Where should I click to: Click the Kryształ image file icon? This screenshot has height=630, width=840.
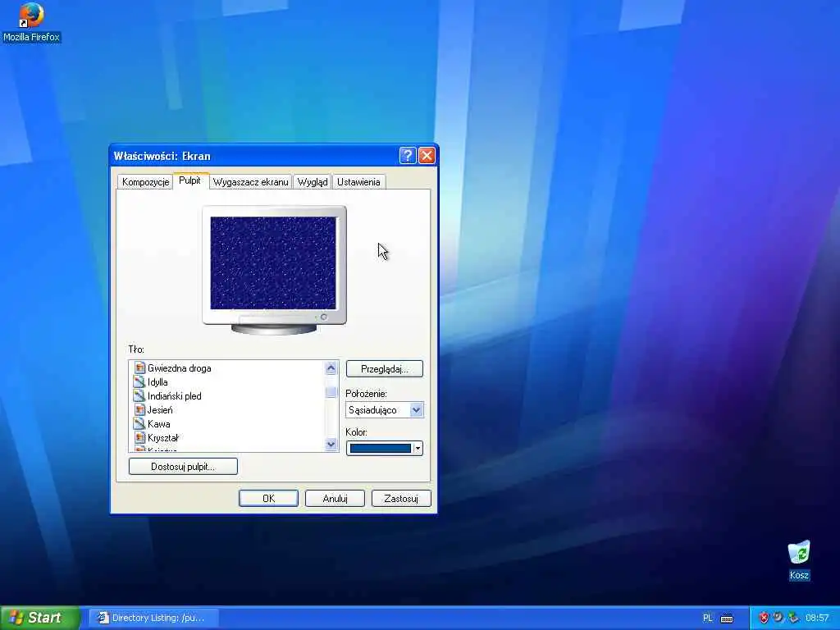click(x=139, y=438)
